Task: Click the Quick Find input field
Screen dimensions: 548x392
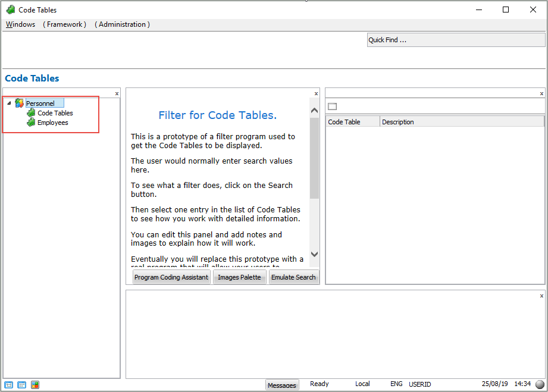Action: (456, 40)
